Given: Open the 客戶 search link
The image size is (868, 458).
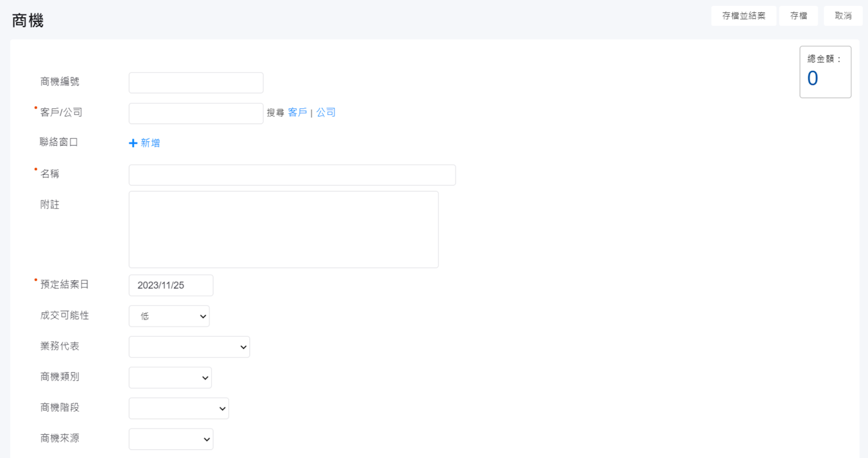Looking at the screenshot, I should tap(297, 112).
